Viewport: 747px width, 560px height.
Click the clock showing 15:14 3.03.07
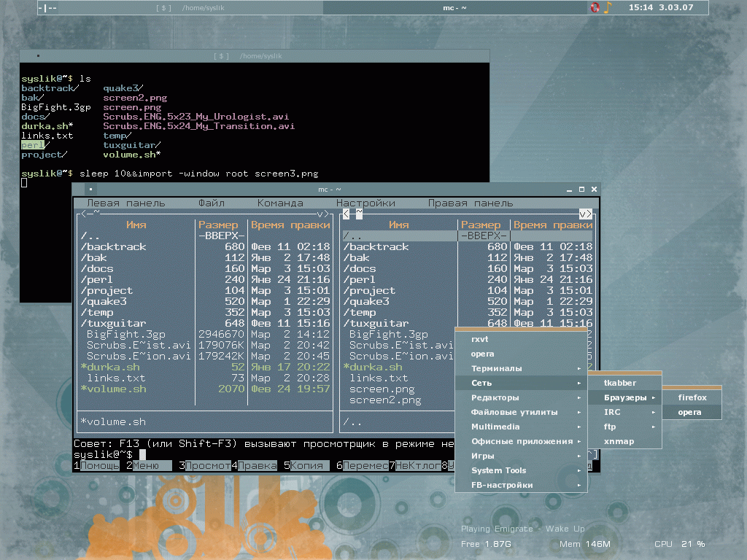click(x=661, y=7)
